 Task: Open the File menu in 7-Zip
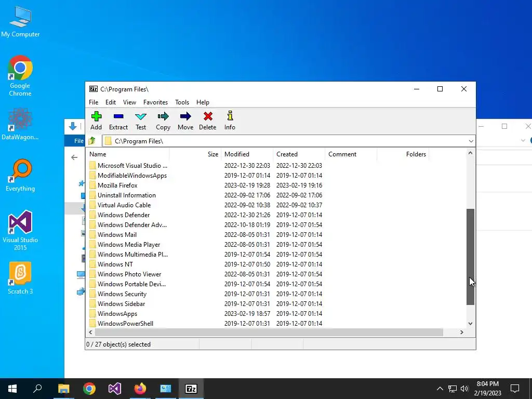click(94, 102)
